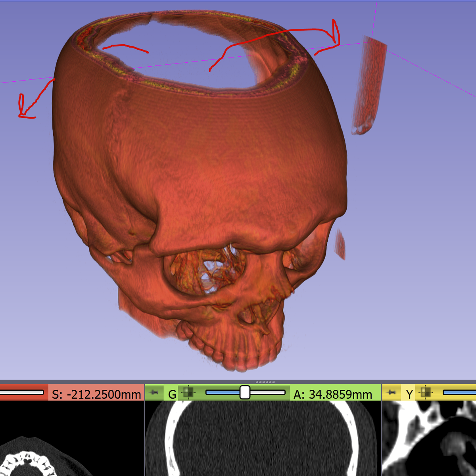Click the dotted splitter handle below the 3D view
476x476 pixels.
coord(265,382)
